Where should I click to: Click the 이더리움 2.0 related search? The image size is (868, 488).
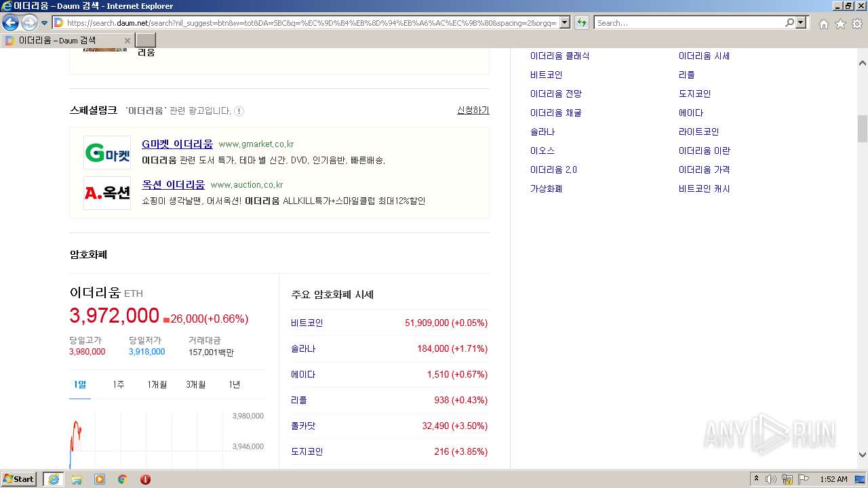pos(553,169)
